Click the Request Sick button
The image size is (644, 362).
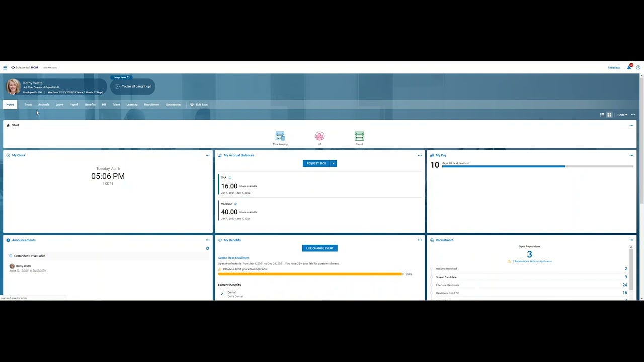point(316,163)
